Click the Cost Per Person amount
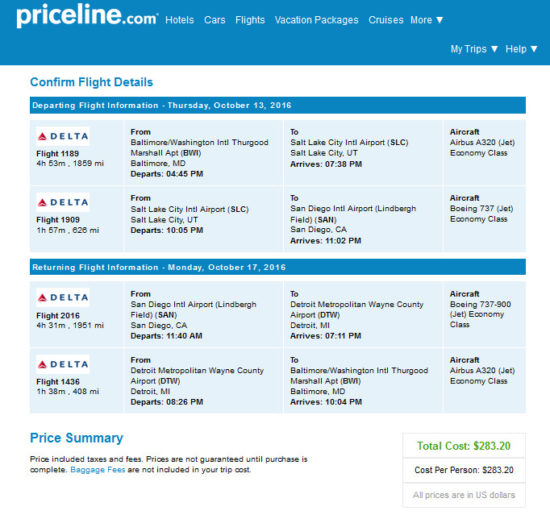The height and width of the screenshot is (515, 550). [464, 470]
